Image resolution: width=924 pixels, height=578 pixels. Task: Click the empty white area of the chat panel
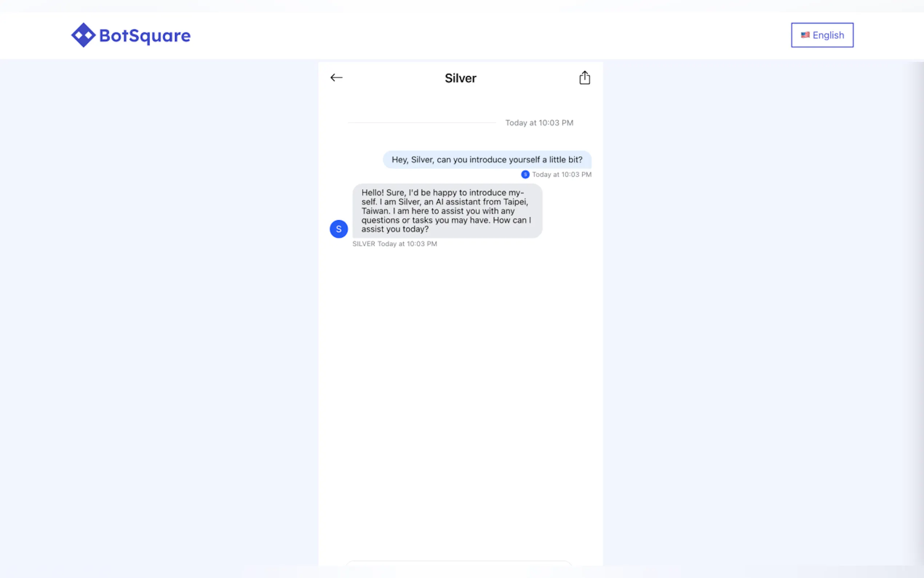click(460, 382)
